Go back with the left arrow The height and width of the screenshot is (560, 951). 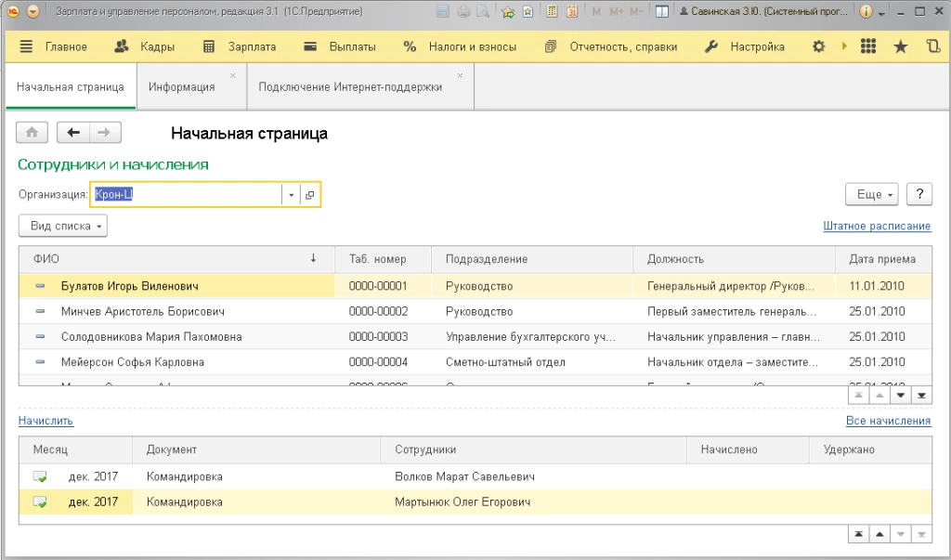click(73, 133)
